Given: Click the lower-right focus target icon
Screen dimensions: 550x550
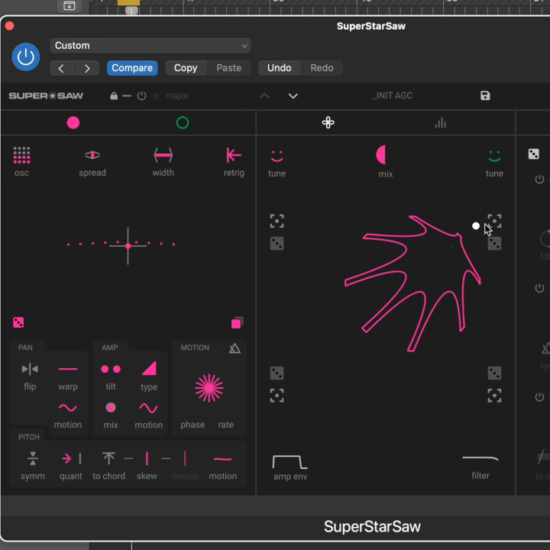Looking at the screenshot, I should click(x=495, y=396).
